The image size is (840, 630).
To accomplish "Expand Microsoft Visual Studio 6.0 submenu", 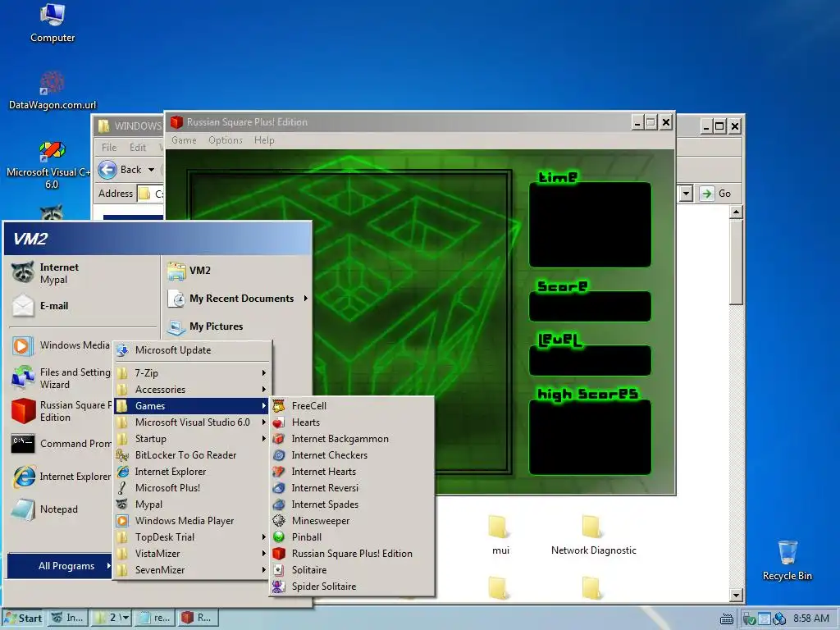I will tap(192, 422).
